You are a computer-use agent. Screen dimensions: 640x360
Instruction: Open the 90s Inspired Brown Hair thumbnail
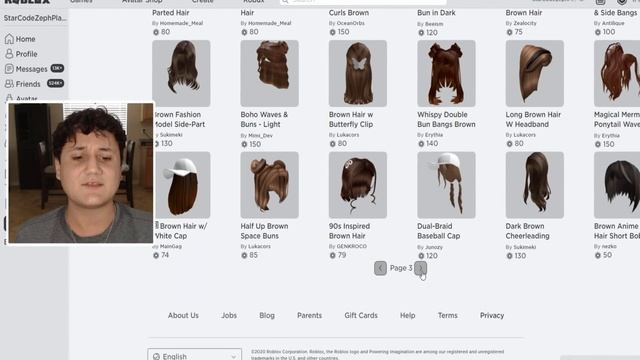tap(358, 185)
